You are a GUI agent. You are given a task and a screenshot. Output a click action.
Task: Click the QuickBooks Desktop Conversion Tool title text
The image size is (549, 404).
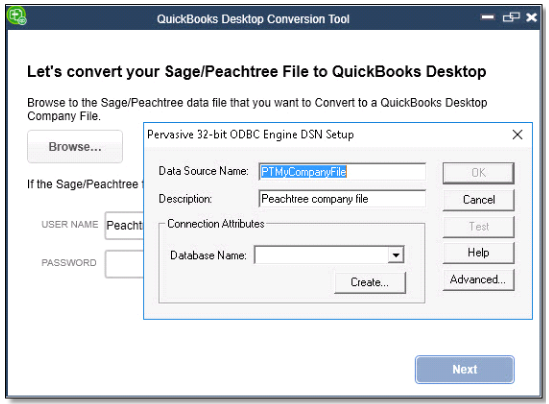[253, 19]
